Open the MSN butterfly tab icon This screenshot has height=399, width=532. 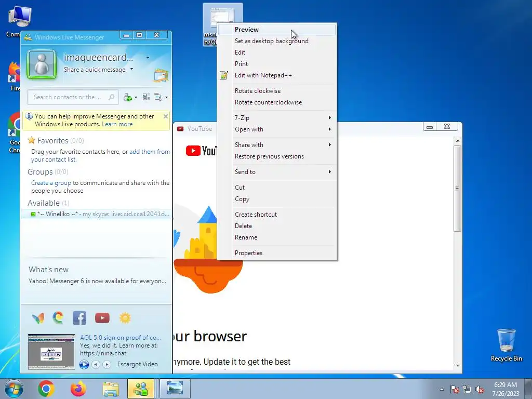pyautogui.click(x=38, y=318)
